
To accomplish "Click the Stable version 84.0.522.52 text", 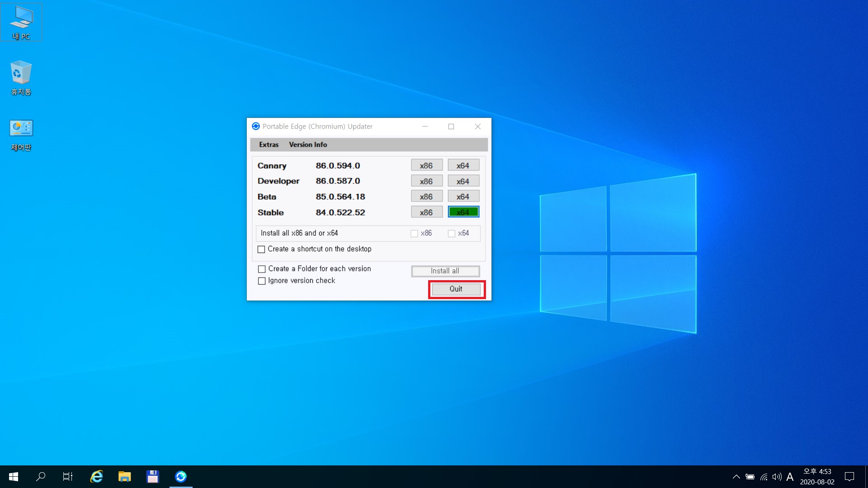I will [340, 213].
